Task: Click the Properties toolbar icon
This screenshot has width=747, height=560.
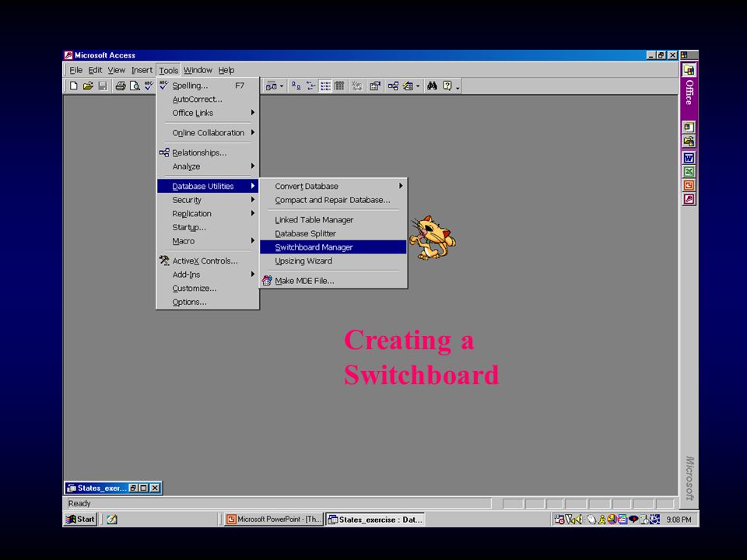Action: [x=375, y=86]
